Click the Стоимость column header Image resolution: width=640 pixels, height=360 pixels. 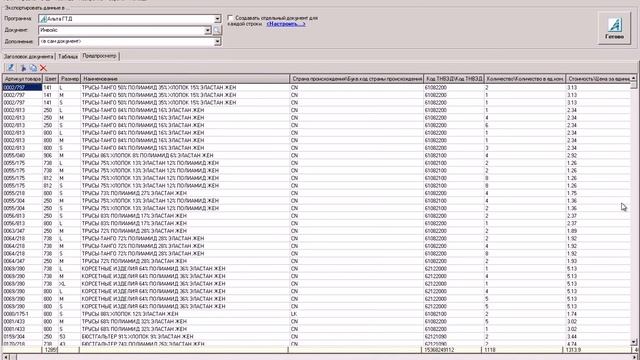pyautogui.click(x=598, y=79)
